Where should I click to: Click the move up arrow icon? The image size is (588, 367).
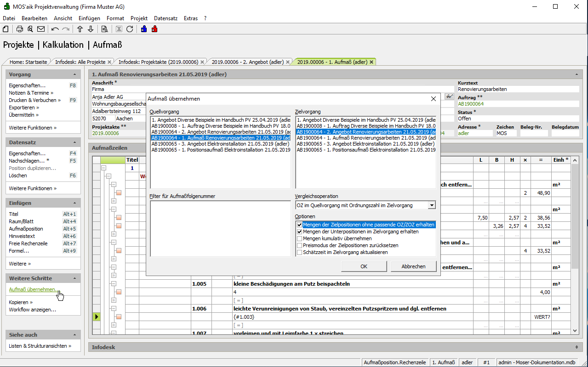coord(80,29)
